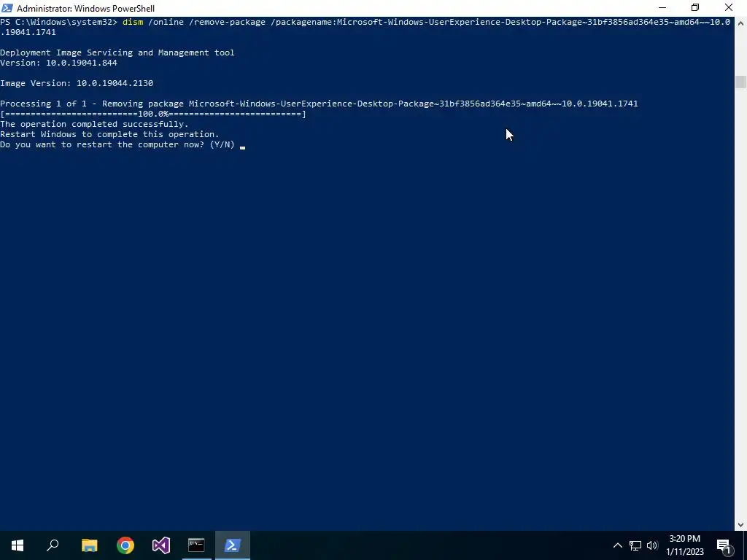Image resolution: width=747 pixels, height=560 pixels.
Task: Click the 'PS C:\Windows\system32>' prompt
Action: (x=58, y=22)
